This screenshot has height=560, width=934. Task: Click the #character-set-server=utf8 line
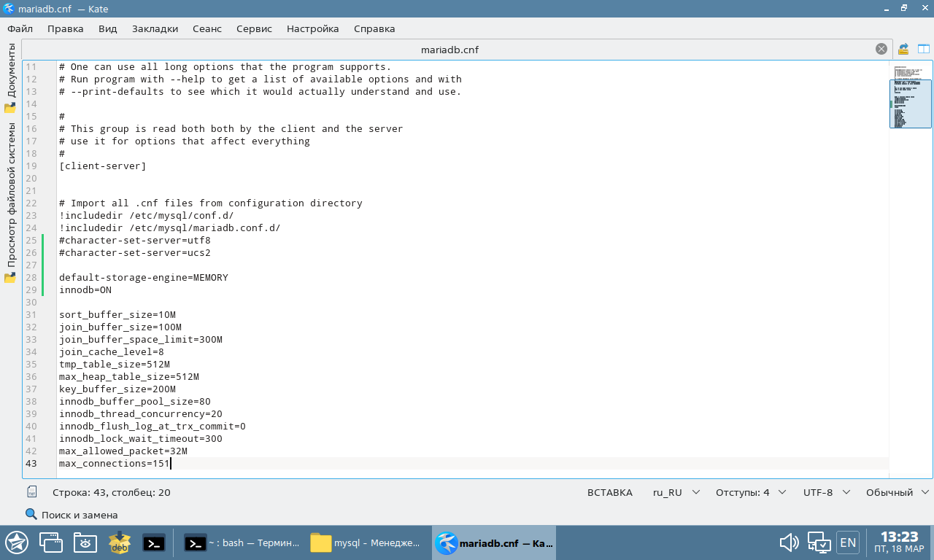coord(135,241)
